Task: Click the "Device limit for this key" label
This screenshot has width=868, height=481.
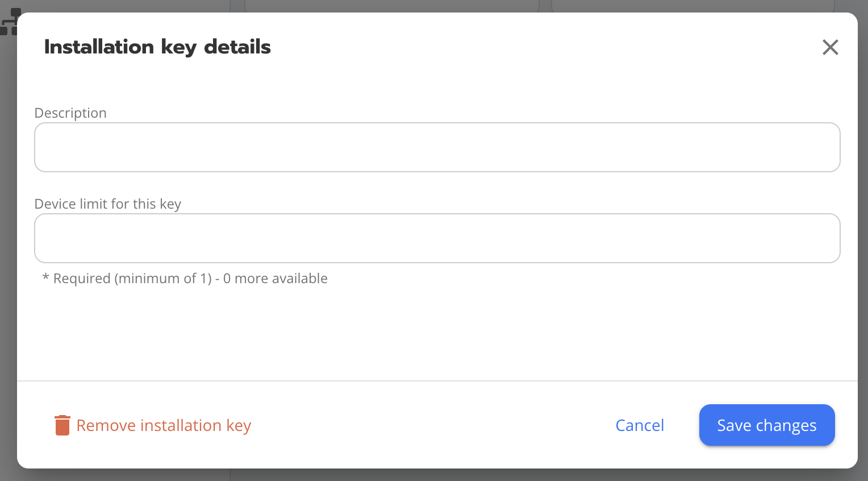Action: click(108, 204)
